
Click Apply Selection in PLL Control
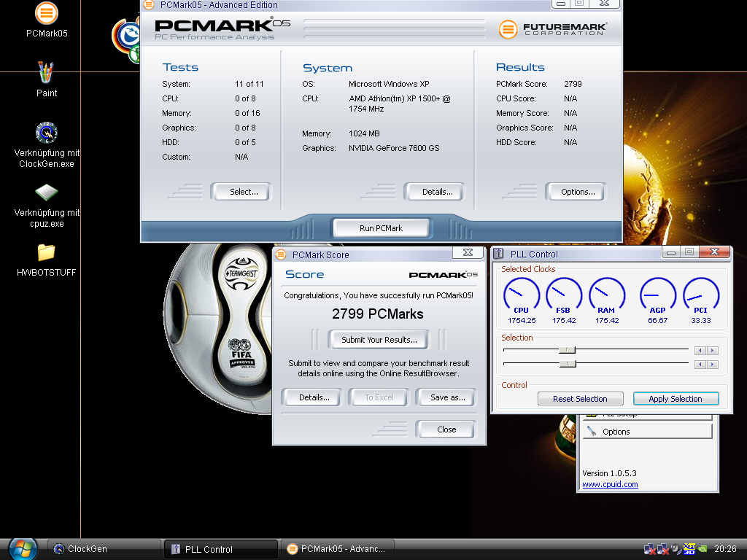(676, 399)
